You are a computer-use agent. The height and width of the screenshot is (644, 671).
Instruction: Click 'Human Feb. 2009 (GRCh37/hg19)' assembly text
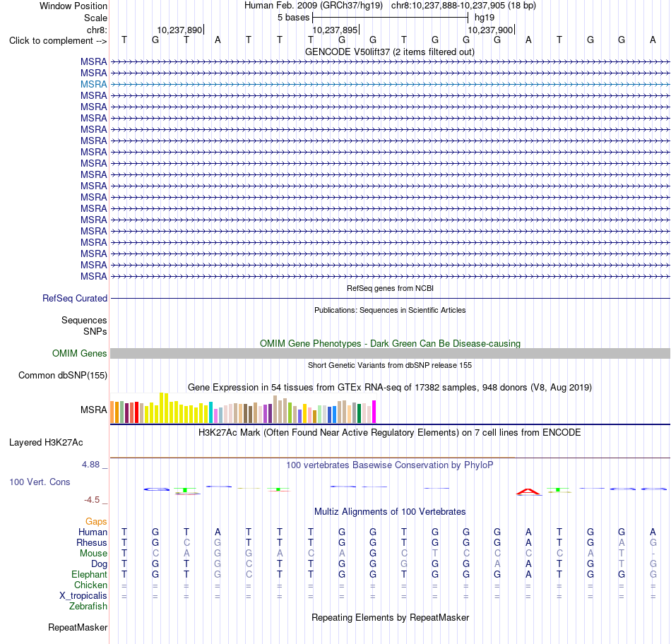[x=314, y=6]
